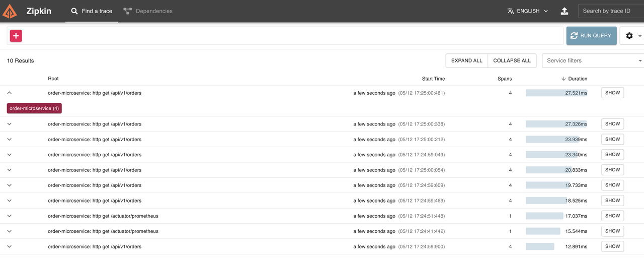Show the trace lasting 15.544ms
Viewport: 644px width, 261px height.
click(612, 231)
